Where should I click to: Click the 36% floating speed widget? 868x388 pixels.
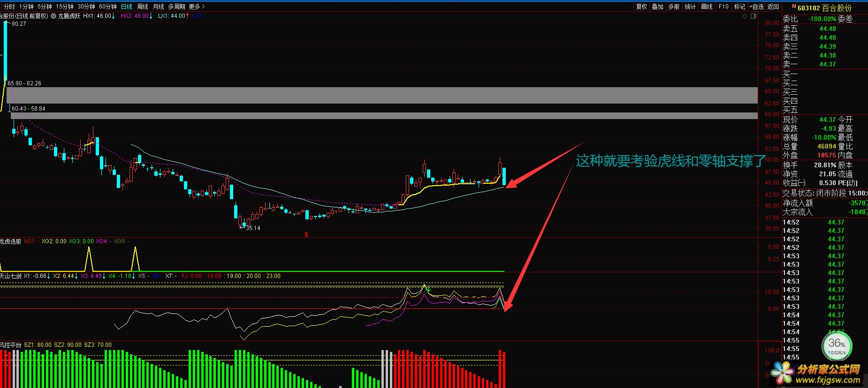click(x=837, y=346)
